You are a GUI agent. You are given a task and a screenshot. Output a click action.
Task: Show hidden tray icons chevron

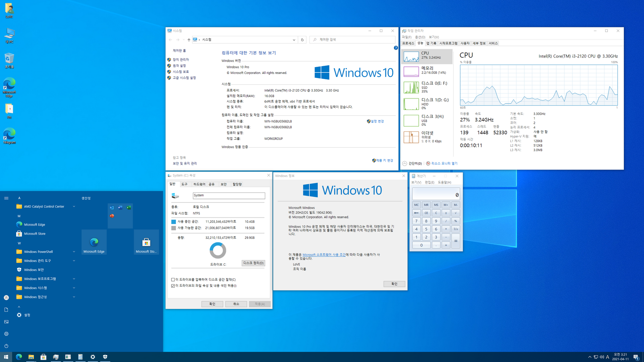(589, 357)
